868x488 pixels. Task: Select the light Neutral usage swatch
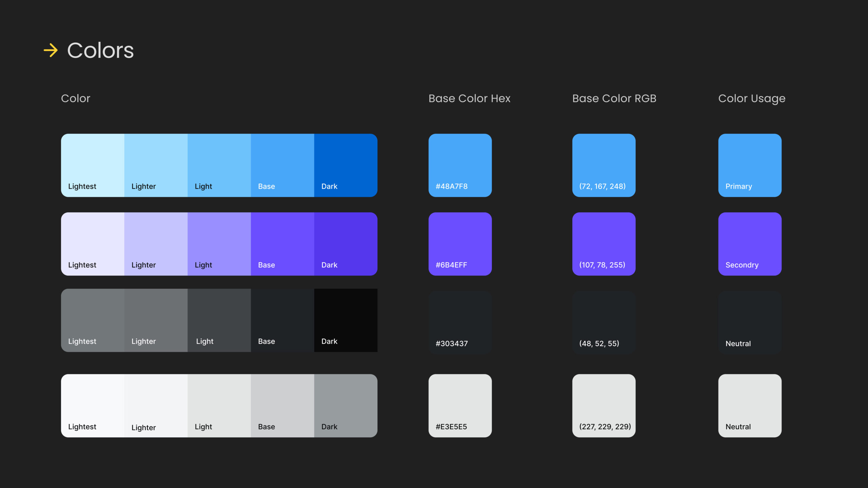[x=750, y=406]
